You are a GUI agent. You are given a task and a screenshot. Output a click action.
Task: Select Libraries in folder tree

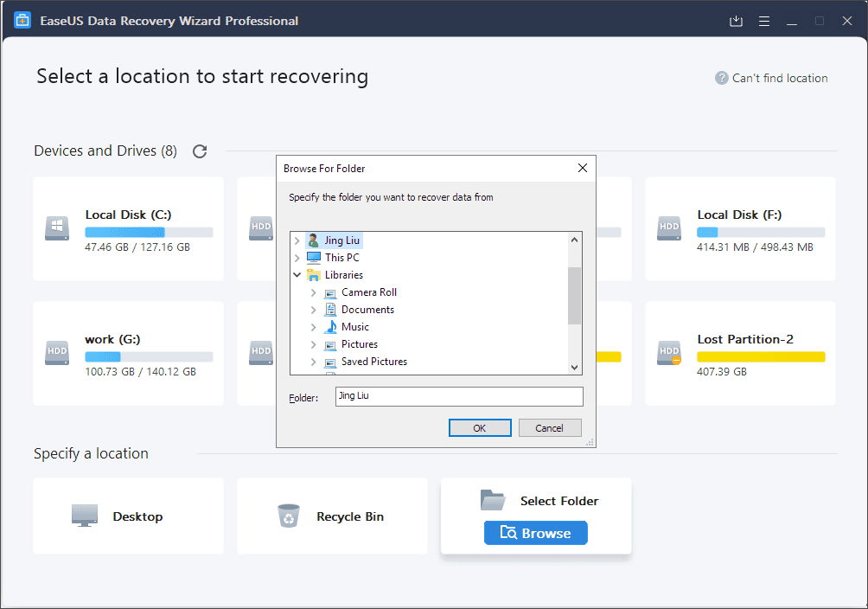pyautogui.click(x=344, y=275)
